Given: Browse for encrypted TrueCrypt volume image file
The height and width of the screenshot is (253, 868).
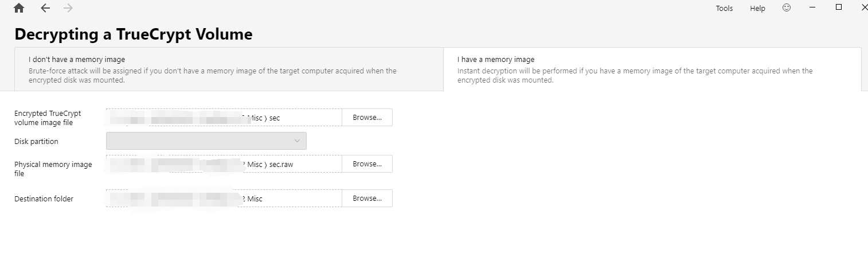Looking at the screenshot, I should click(367, 118).
